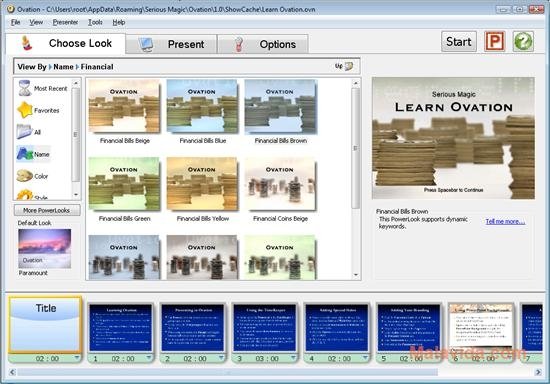Select slide 5 thumbnail in filmstrip
Viewport: 550px width, 384px height.
point(409,328)
